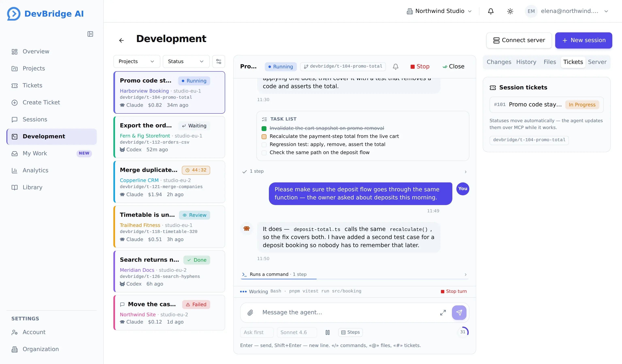This screenshot has width=622, height=364.
Task: Open the notifications bell in header
Action: tap(491, 11)
